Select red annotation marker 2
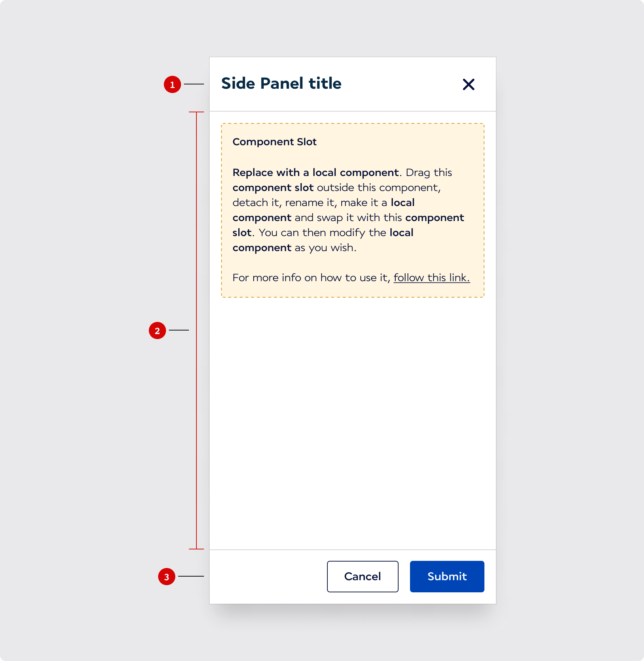The width and height of the screenshot is (644, 661). click(x=157, y=330)
